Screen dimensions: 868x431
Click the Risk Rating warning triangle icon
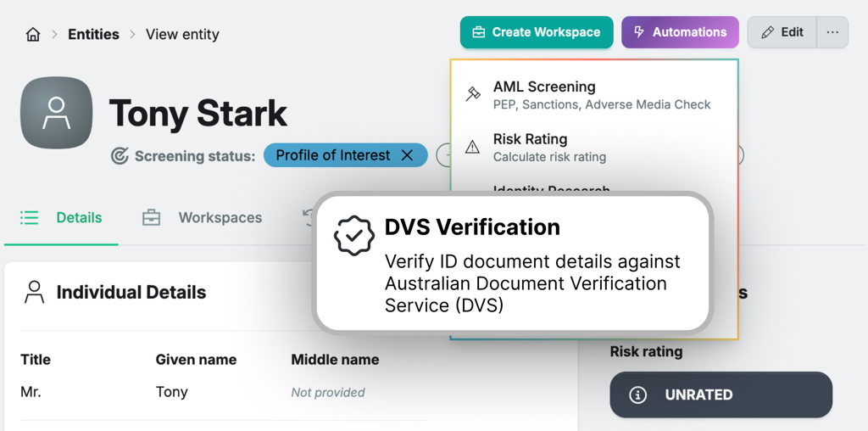coord(472,147)
